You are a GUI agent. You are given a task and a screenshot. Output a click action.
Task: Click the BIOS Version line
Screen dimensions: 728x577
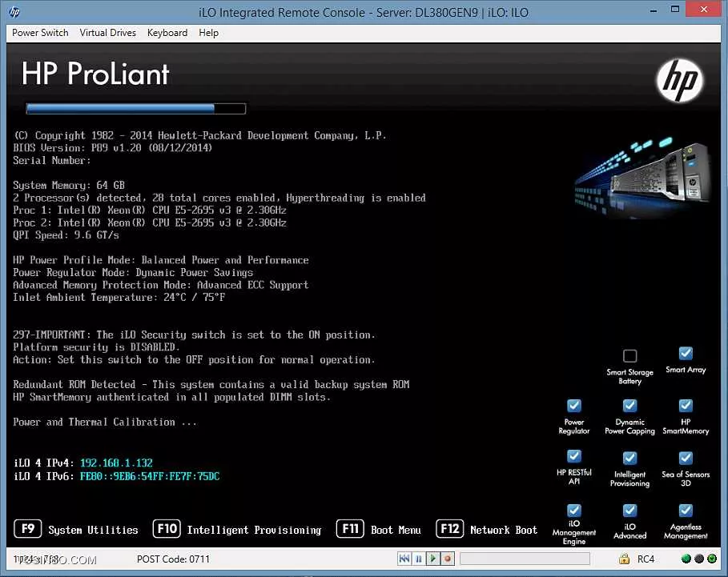click(113, 148)
